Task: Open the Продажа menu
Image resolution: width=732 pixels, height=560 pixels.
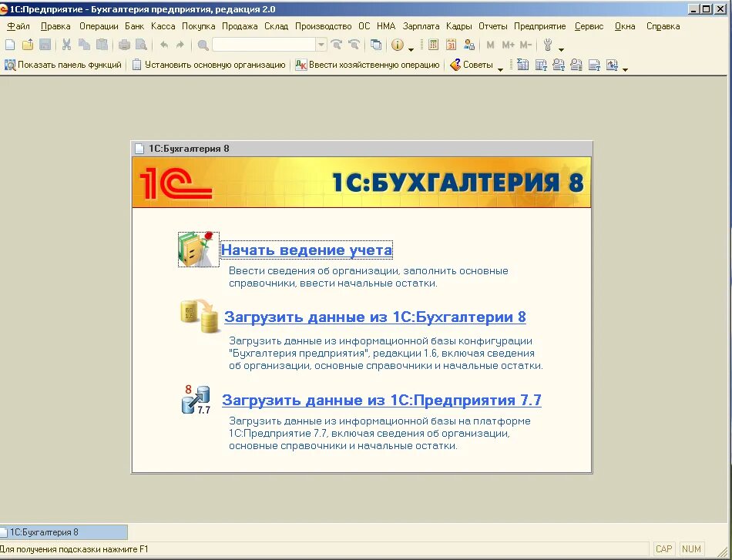Action: (240, 26)
